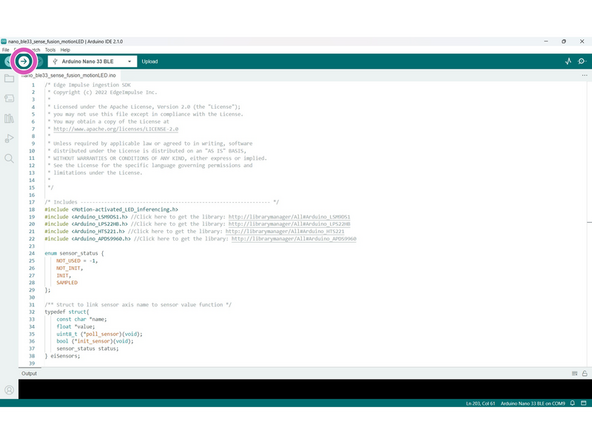Click line number 24 in gutter
This screenshot has width=592, height=444.
32,253
